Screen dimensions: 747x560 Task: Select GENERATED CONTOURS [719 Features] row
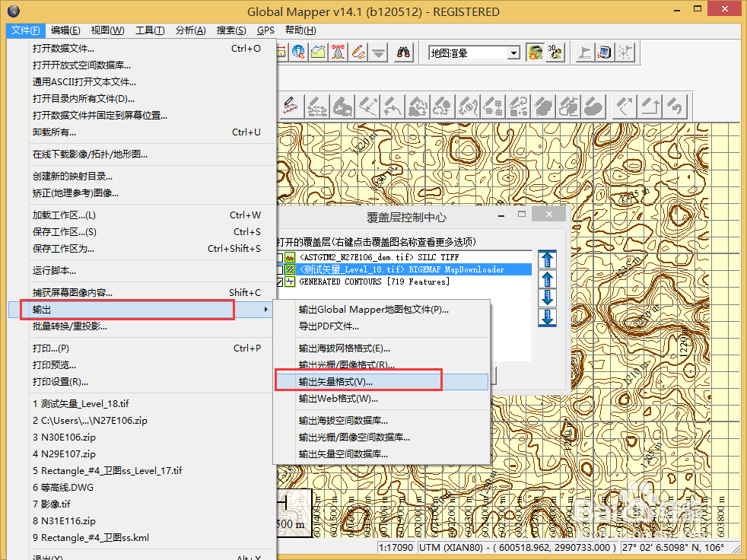pyautogui.click(x=404, y=282)
